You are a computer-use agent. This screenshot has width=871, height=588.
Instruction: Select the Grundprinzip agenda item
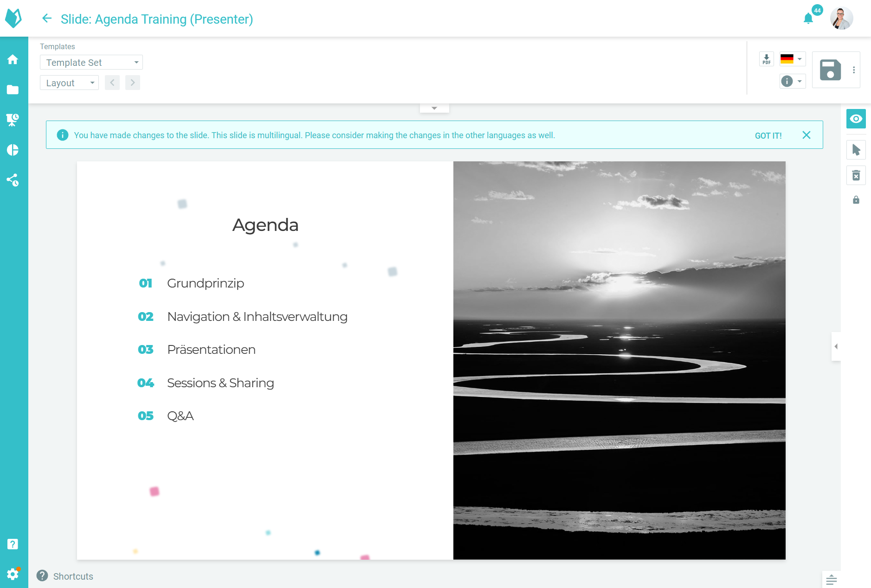click(206, 283)
